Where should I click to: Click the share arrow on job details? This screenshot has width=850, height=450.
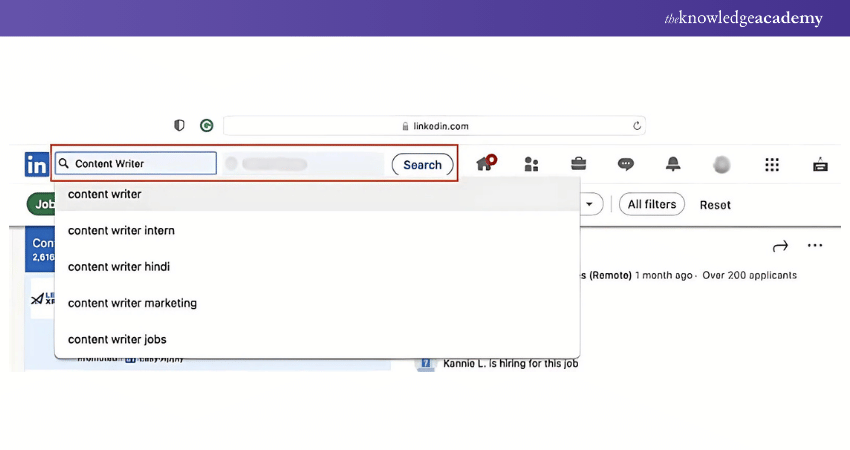(x=780, y=246)
